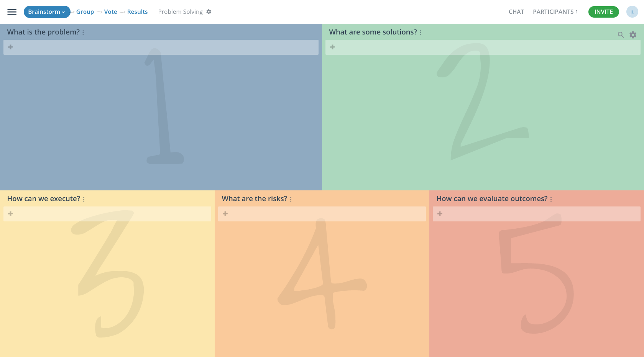Click the JL user avatar
The height and width of the screenshot is (357, 644).
pyautogui.click(x=632, y=12)
